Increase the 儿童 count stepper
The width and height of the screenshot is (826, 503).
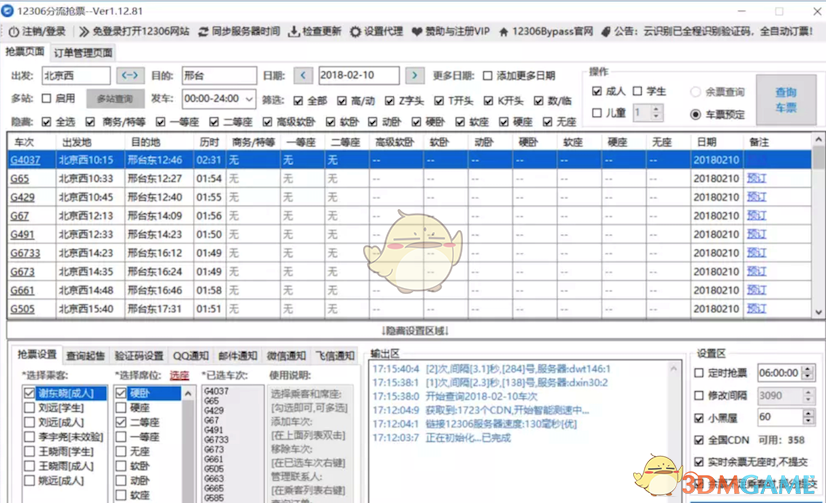pyautogui.click(x=656, y=109)
